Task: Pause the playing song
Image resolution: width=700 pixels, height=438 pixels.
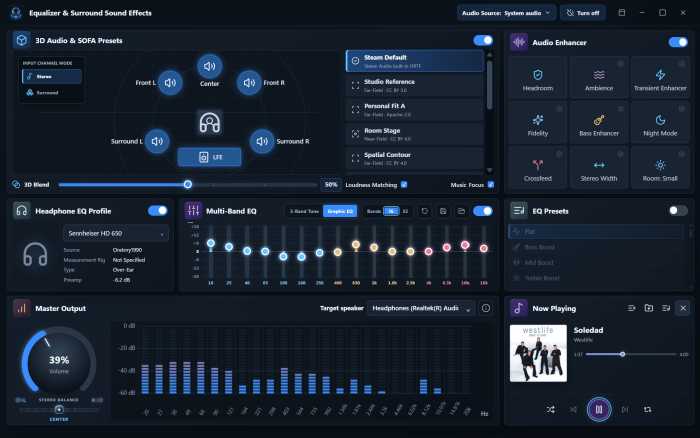Action: coord(599,409)
